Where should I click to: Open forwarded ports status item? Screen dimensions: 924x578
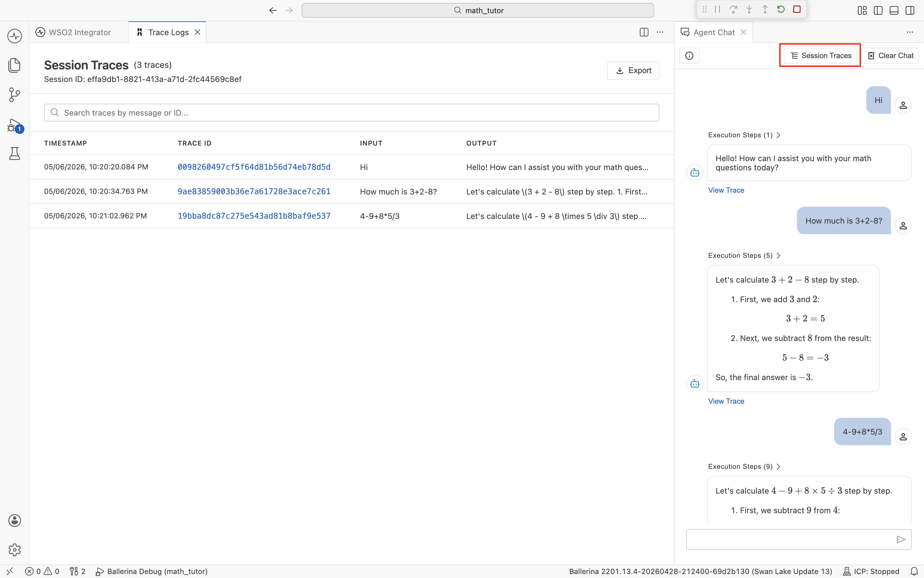pos(78,572)
